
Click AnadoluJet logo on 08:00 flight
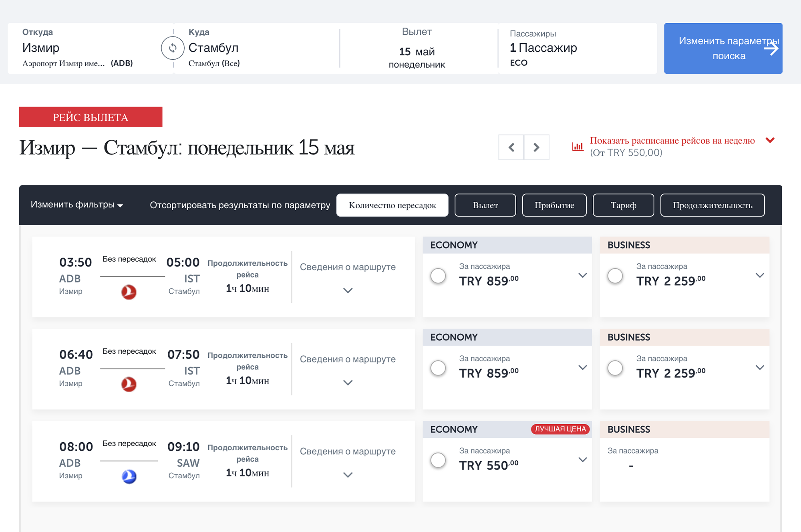point(129,476)
